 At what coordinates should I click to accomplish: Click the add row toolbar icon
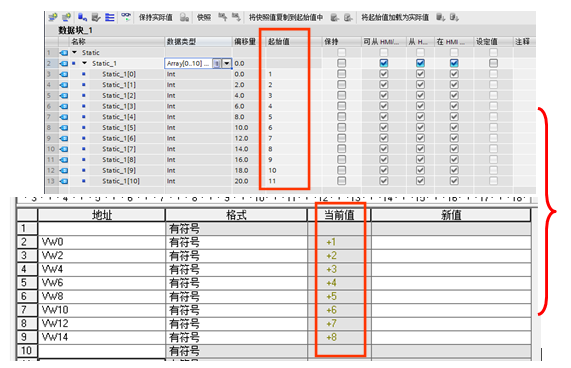pos(67,17)
